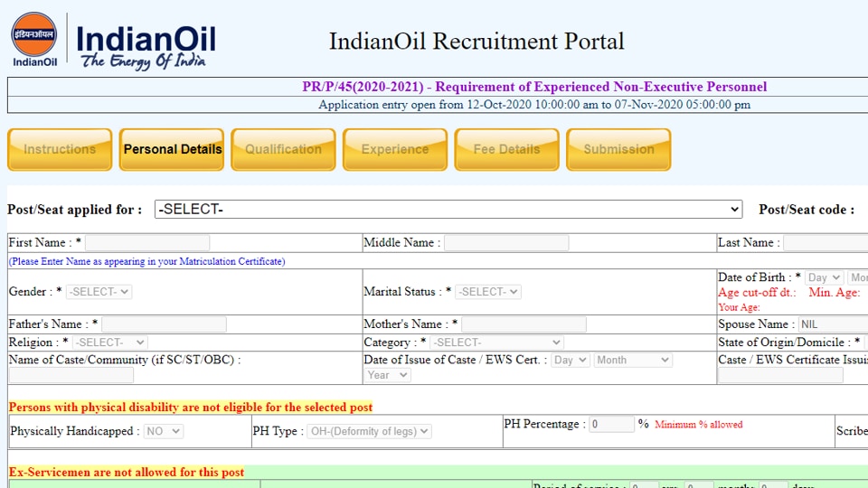Viewport: 868px width, 488px height.
Task: Open the Category dropdown
Action: pos(497,343)
